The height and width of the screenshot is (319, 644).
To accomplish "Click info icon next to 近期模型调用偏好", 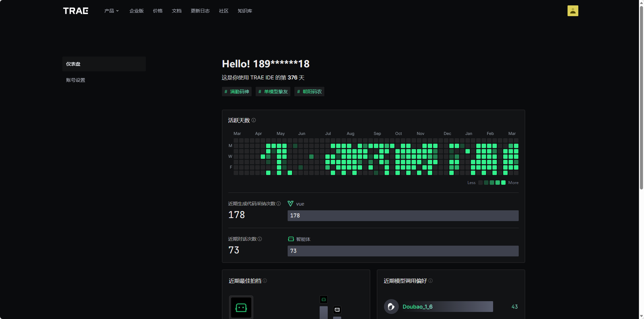I will click(430, 281).
